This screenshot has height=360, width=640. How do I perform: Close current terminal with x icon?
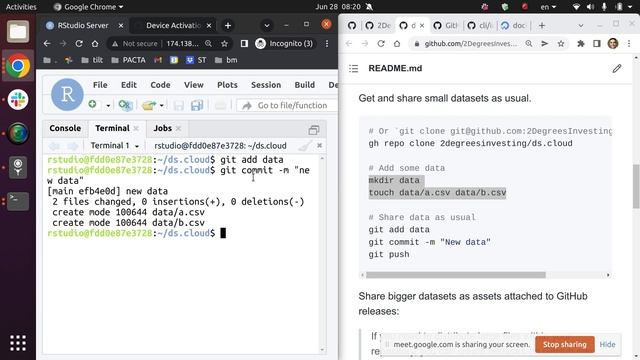coord(320,145)
